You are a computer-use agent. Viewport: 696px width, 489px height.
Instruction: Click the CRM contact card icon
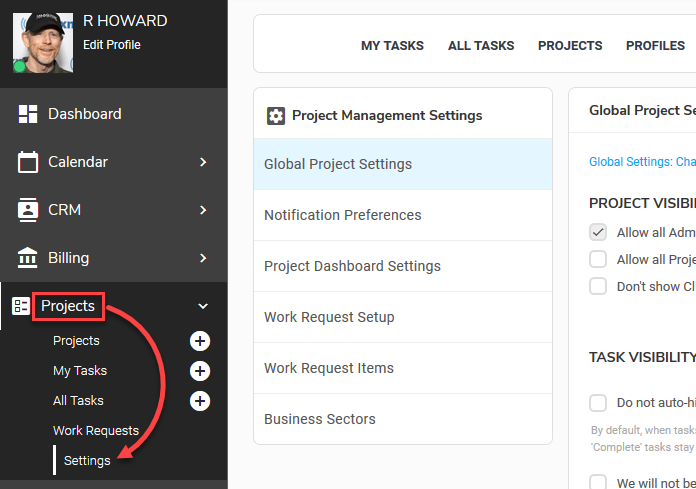[28, 210]
